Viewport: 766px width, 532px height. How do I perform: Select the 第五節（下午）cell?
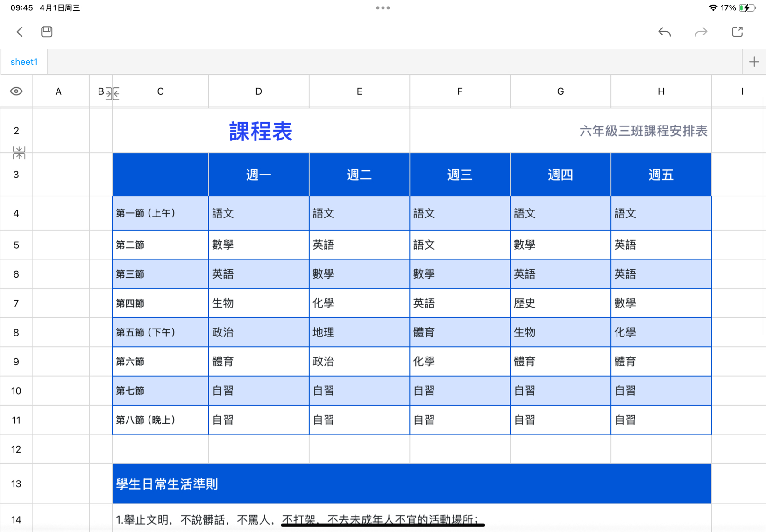tap(160, 332)
